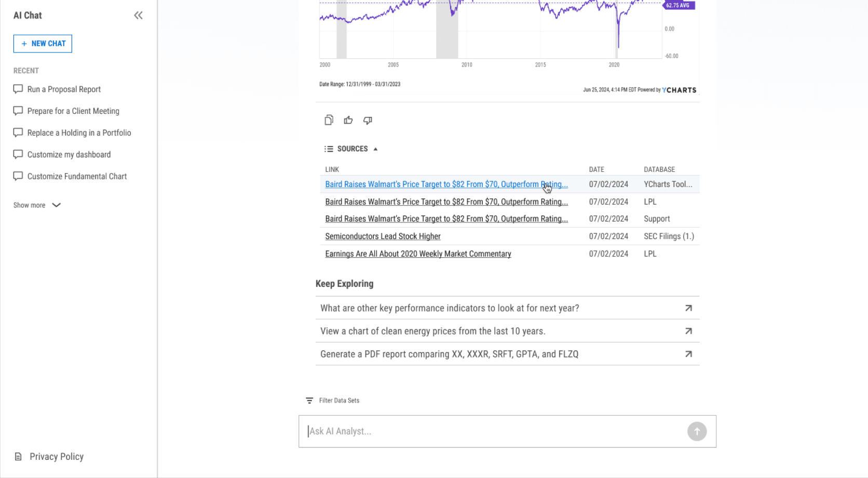Open Replace a Holding in a Portfolio
This screenshot has width=868, height=478.
pyautogui.click(x=79, y=133)
